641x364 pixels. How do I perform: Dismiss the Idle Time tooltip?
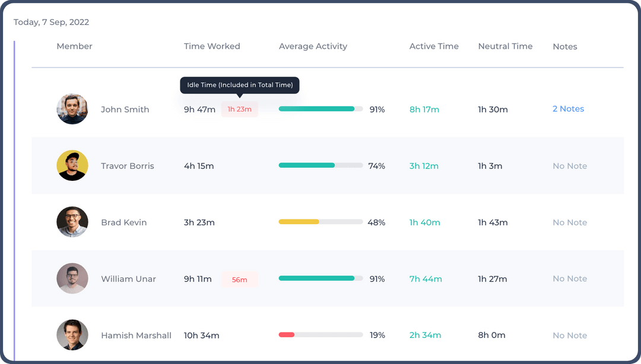pos(240,85)
